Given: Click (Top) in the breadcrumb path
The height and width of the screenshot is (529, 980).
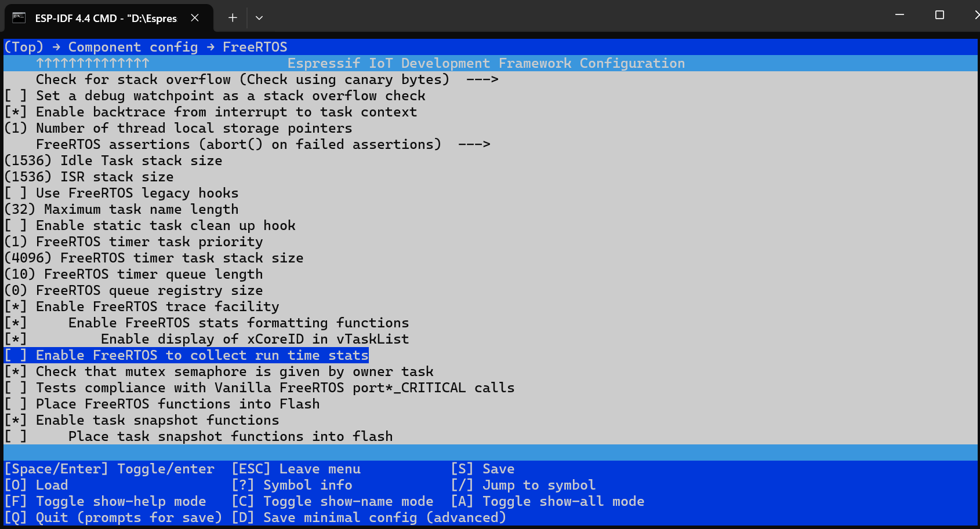Looking at the screenshot, I should click(24, 47).
